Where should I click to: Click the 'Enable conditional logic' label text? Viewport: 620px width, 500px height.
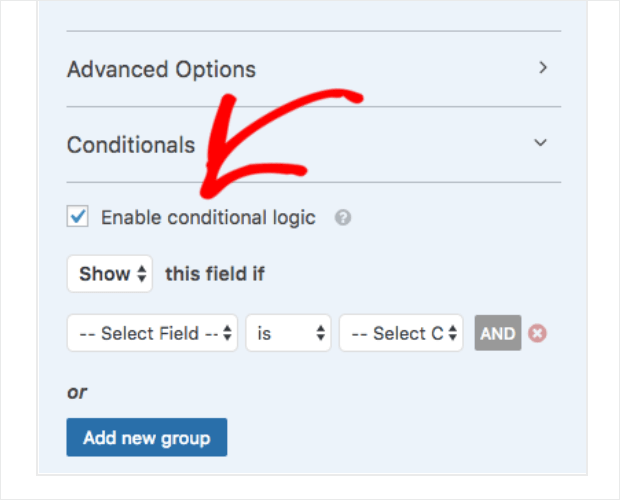click(x=208, y=217)
